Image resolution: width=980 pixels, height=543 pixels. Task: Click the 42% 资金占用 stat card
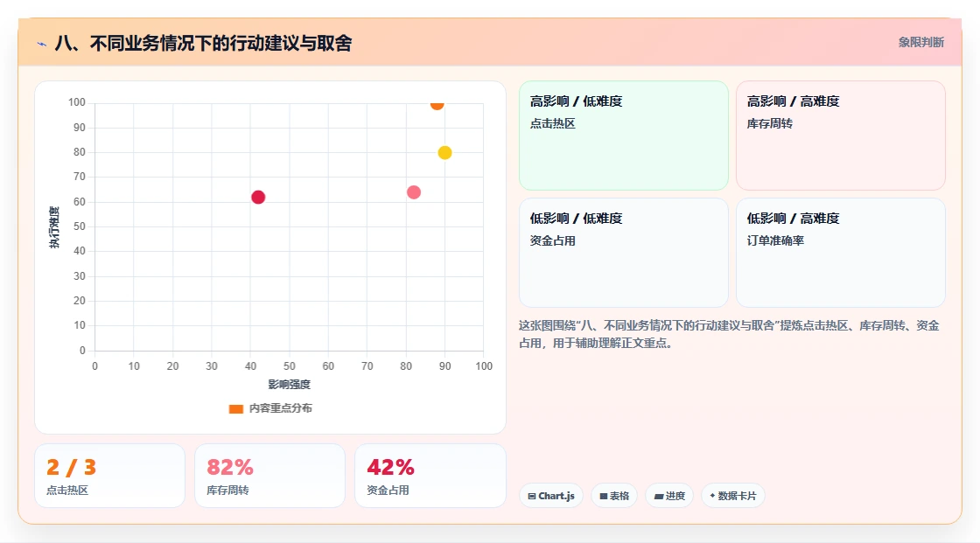pyautogui.click(x=430, y=477)
